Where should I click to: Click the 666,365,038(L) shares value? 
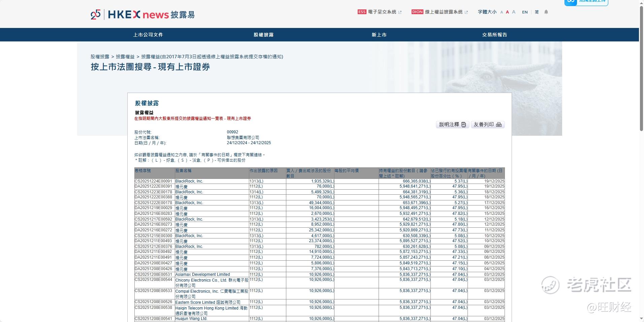(417, 181)
